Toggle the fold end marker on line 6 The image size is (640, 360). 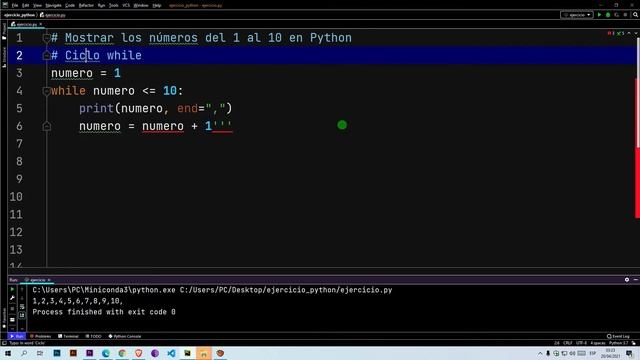pos(47,126)
